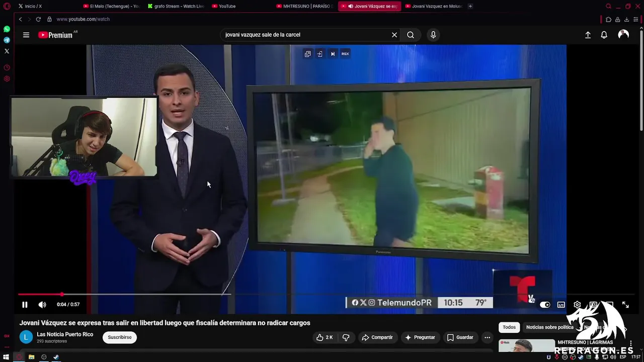Switch to El Malo (Techengue) tab
Image resolution: width=644 pixels, height=362 pixels.
coord(111,6)
